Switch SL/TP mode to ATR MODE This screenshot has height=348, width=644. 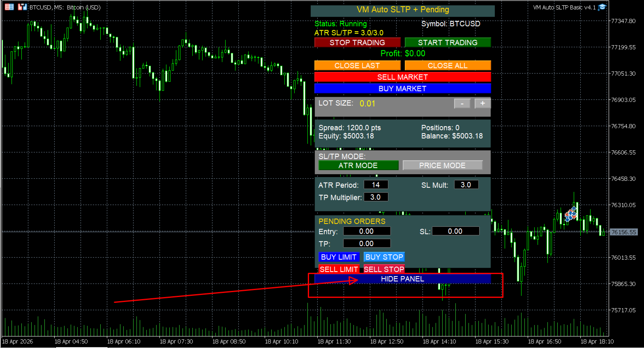(x=358, y=165)
